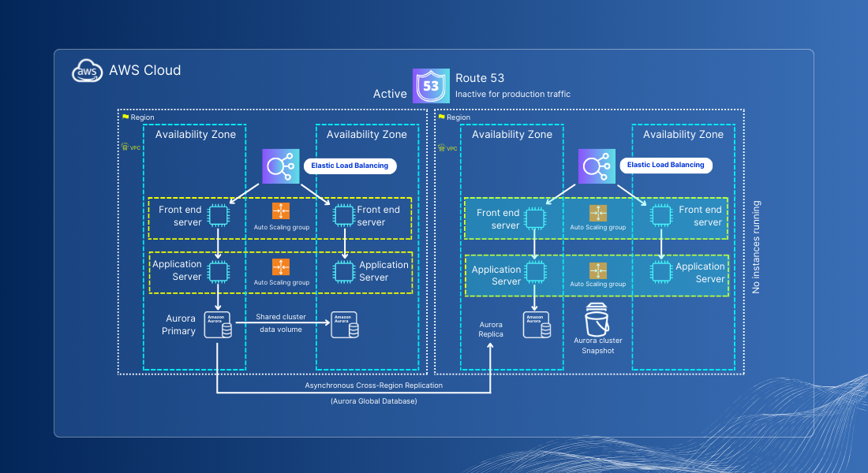Click the "Aurora Replica" label
The width and height of the screenshot is (868, 473).
click(491, 330)
